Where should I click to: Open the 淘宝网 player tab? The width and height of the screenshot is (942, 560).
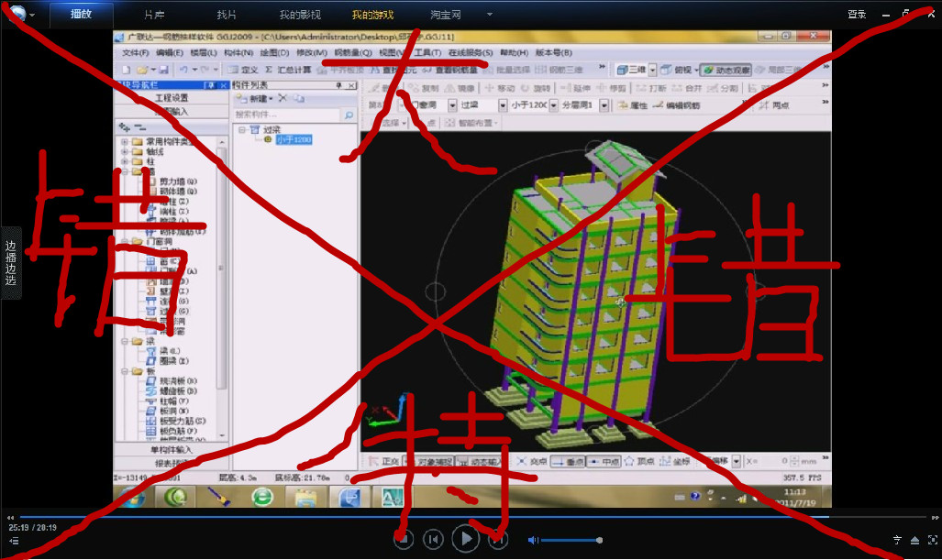(x=446, y=15)
